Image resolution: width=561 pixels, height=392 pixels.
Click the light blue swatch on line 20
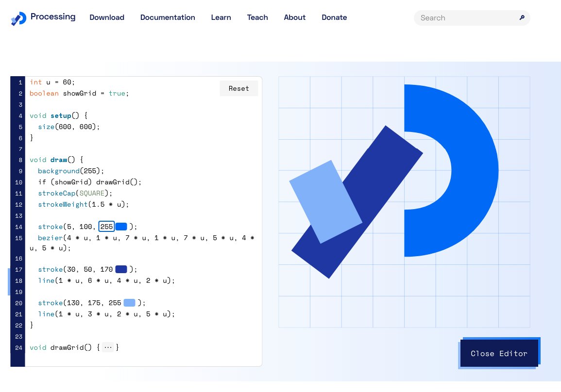[x=129, y=303]
